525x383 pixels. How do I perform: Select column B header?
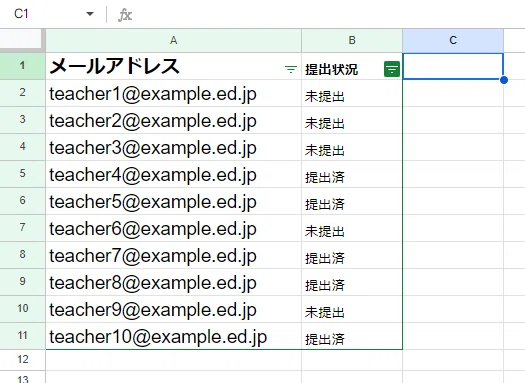pyautogui.click(x=352, y=41)
